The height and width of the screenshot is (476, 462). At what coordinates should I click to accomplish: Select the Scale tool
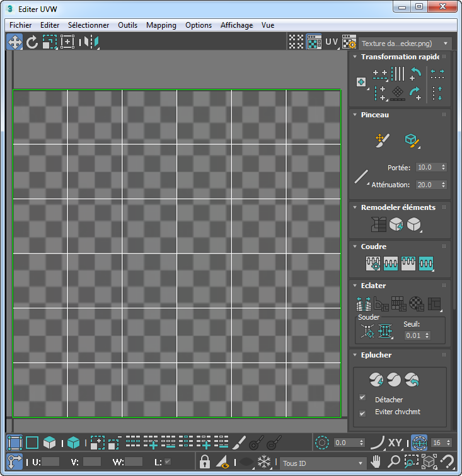tap(50, 42)
